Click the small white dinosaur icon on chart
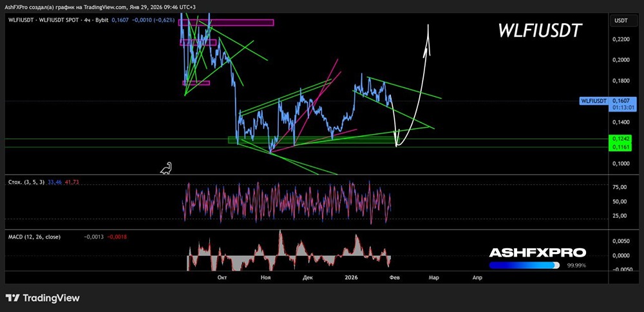This screenshot has width=644, height=312. (x=166, y=168)
